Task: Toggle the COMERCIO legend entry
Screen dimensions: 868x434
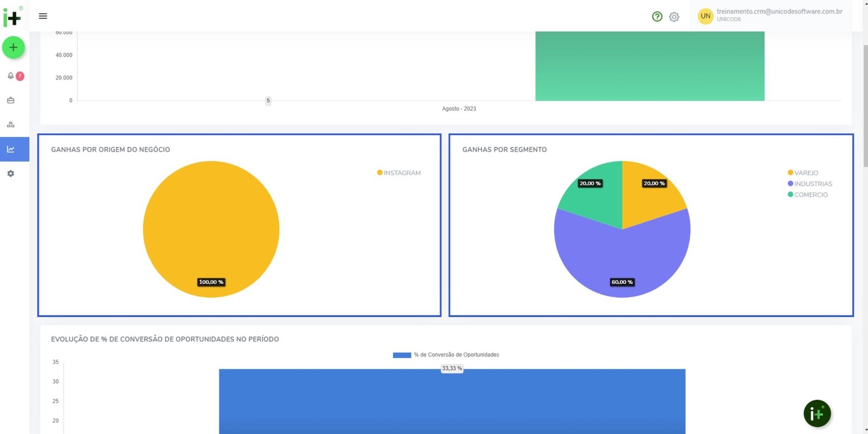Action: pos(807,195)
